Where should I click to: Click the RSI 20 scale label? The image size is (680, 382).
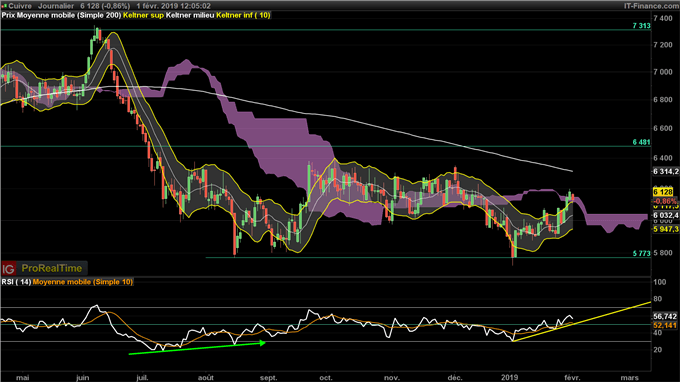coord(657,349)
